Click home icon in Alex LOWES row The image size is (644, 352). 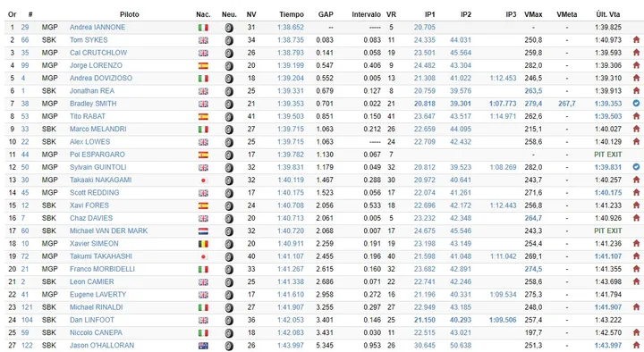pos(636,141)
